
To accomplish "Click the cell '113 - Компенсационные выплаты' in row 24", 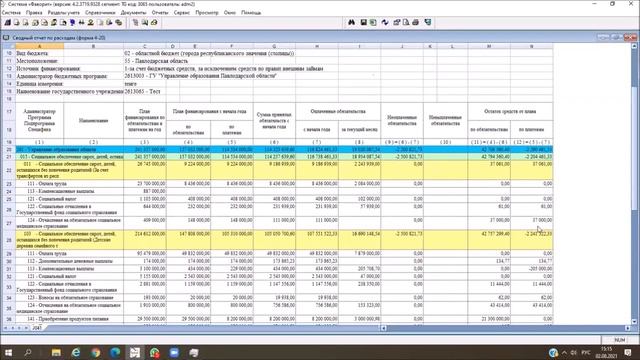I will tap(69, 191).
